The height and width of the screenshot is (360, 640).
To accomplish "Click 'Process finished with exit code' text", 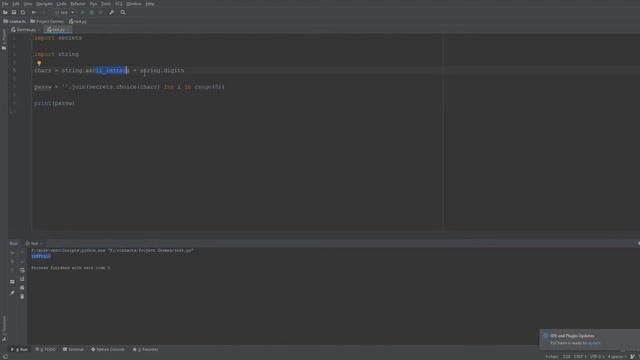I will click(71, 268).
